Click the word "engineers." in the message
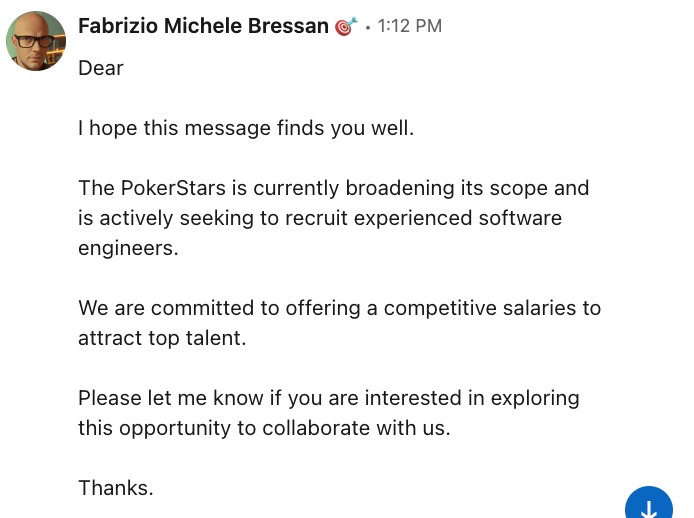Image resolution: width=694 pixels, height=518 pixels. (128, 248)
